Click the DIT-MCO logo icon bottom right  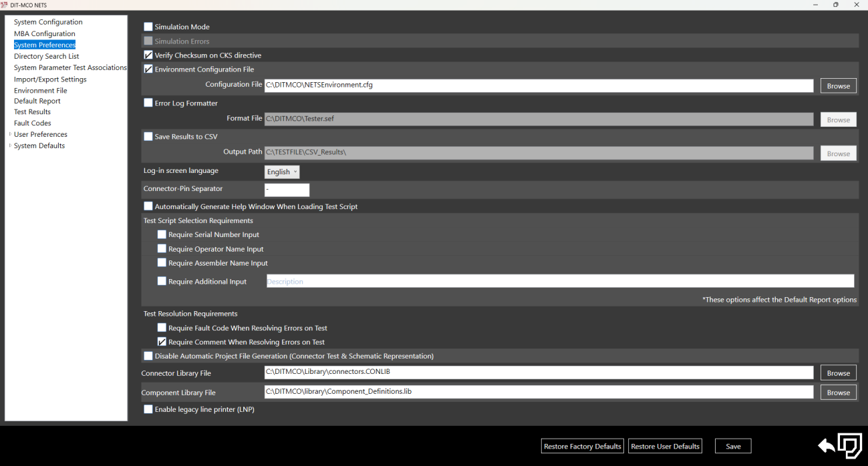[x=850, y=445]
